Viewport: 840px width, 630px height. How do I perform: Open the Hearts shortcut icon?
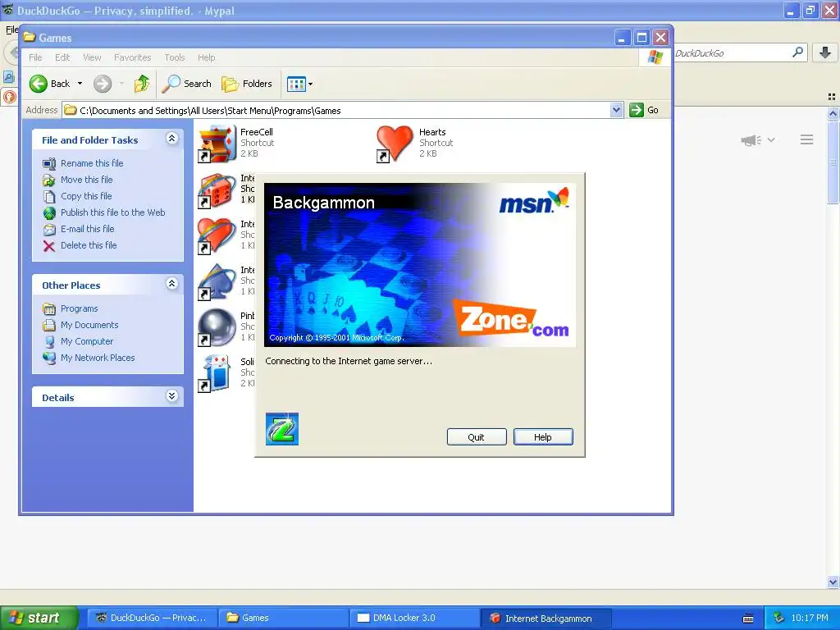[395, 143]
